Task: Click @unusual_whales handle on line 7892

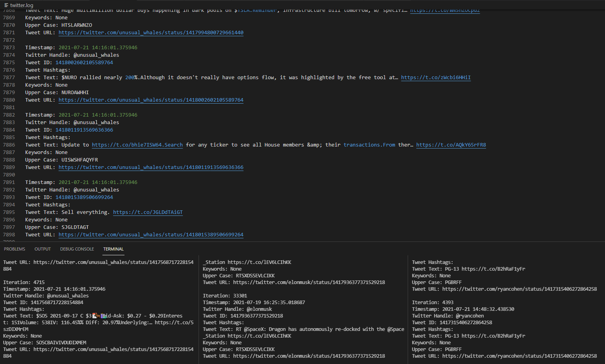Action: [x=96, y=190]
